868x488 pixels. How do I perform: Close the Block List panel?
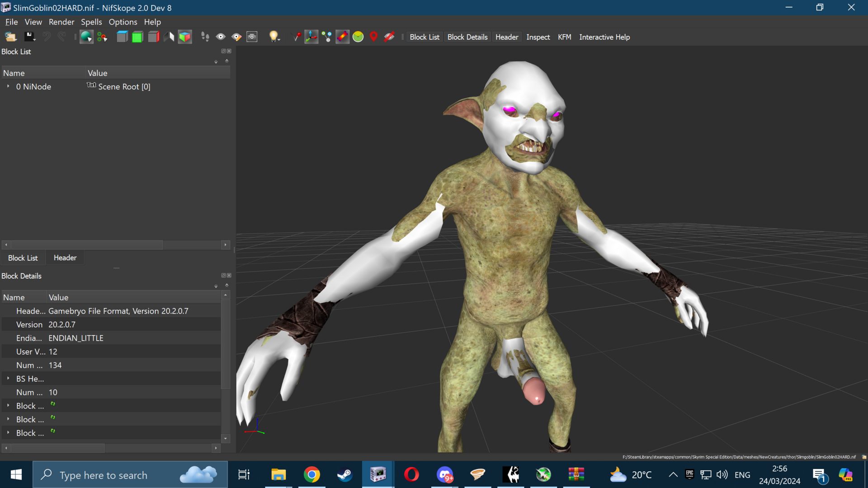click(x=229, y=51)
